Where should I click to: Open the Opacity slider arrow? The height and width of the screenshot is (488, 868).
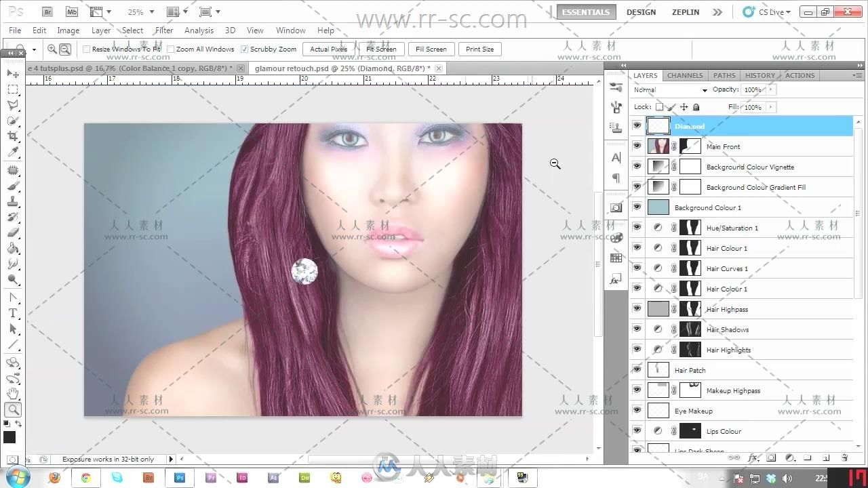(x=770, y=89)
